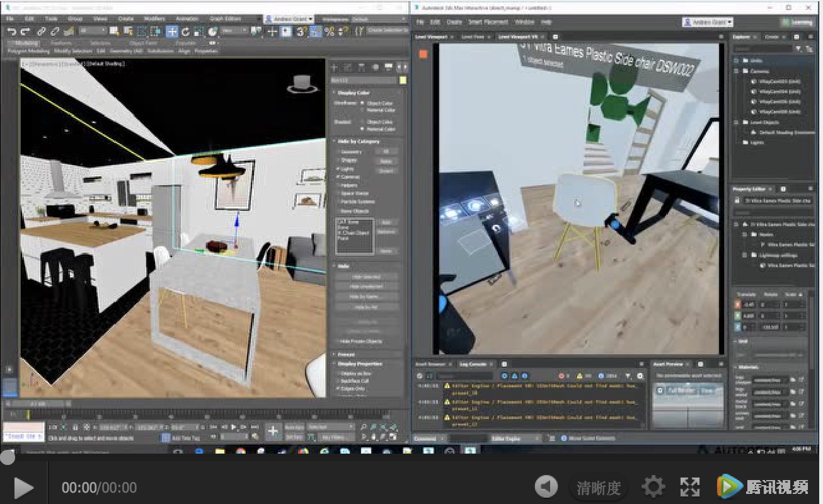Open the Graph Editors menu
Viewport: 823px width, 504px height.
(225, 19)
